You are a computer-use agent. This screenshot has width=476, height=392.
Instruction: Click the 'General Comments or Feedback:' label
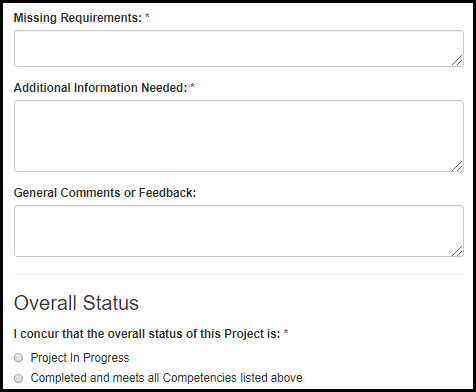tap(105, 193)
